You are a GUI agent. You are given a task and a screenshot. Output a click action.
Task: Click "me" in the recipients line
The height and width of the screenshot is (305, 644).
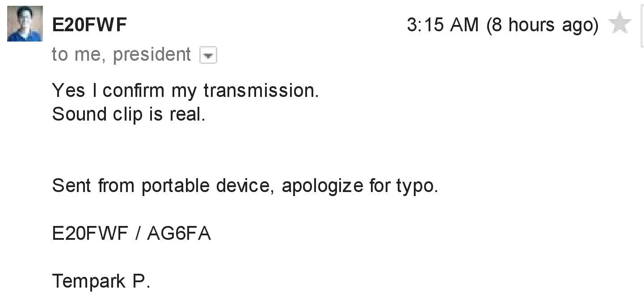(x=92, y=54)
